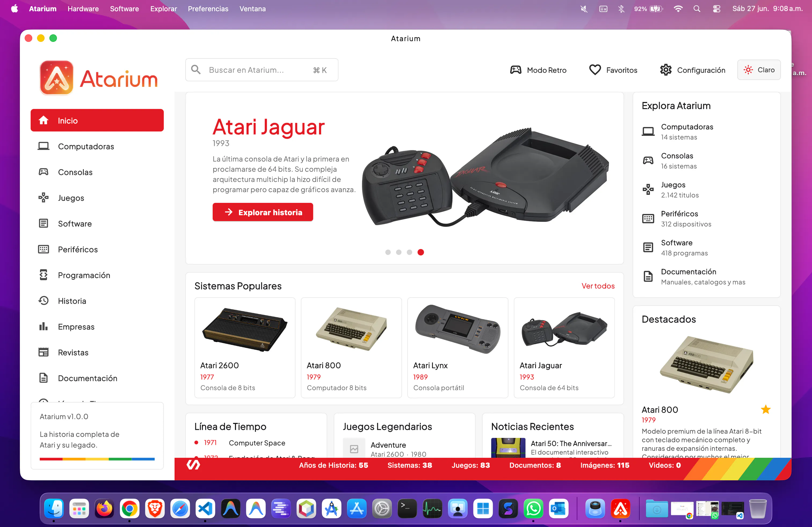Open the Atari 2600 system card

(x=245, y=347)
